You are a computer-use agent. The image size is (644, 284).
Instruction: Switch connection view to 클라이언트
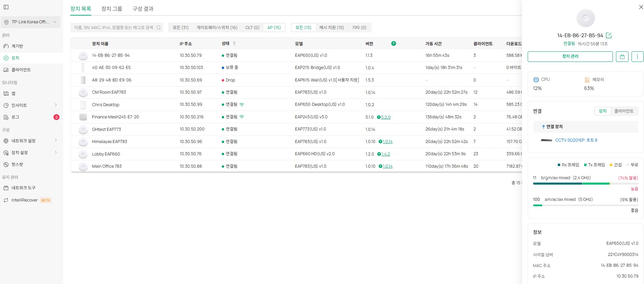click(624, 111)
